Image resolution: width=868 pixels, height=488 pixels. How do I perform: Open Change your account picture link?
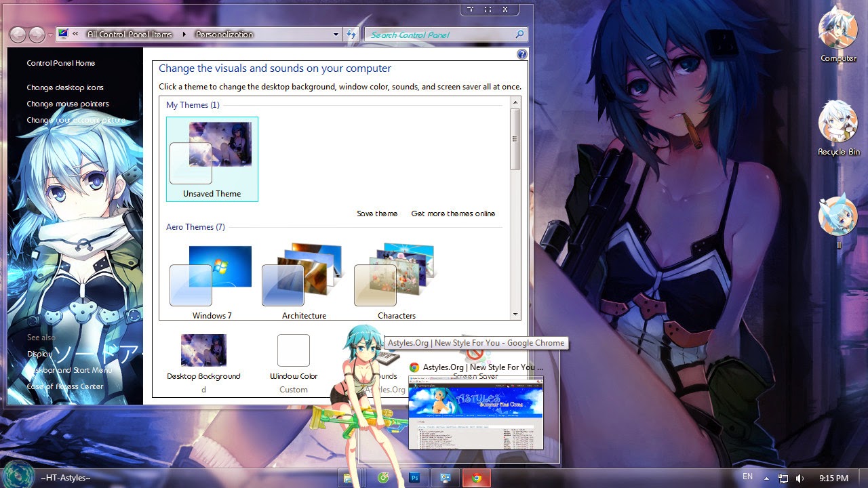click(76, 120)
